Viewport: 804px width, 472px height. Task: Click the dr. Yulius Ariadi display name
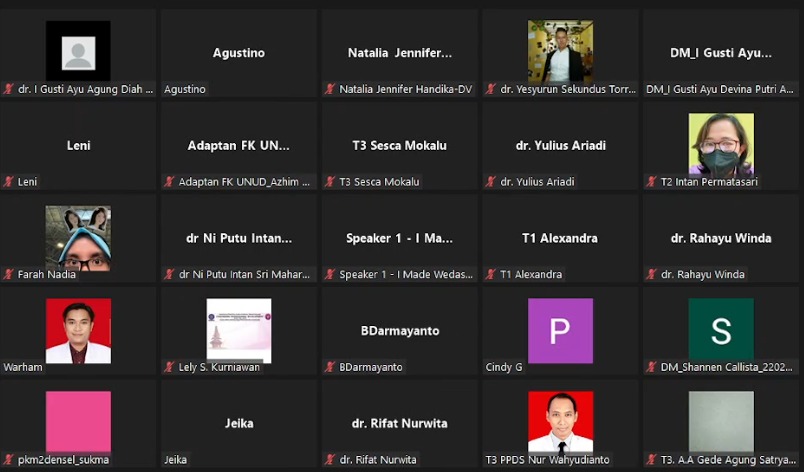pos(560,146)
